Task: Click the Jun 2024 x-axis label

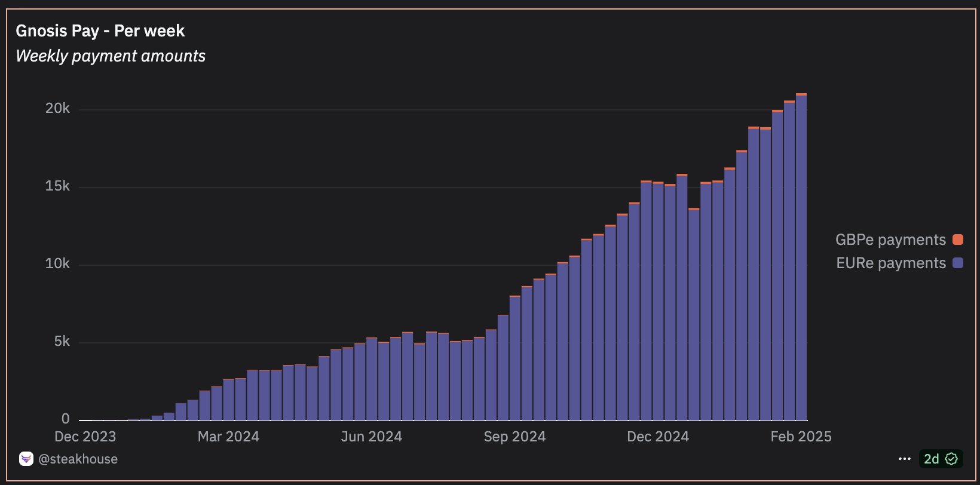Action: 371,437
